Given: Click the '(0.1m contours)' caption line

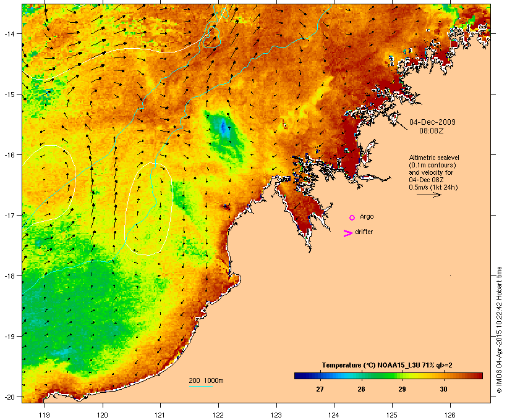Looking at the screenshot, I should pyautogui.click(x=432, y=165).
